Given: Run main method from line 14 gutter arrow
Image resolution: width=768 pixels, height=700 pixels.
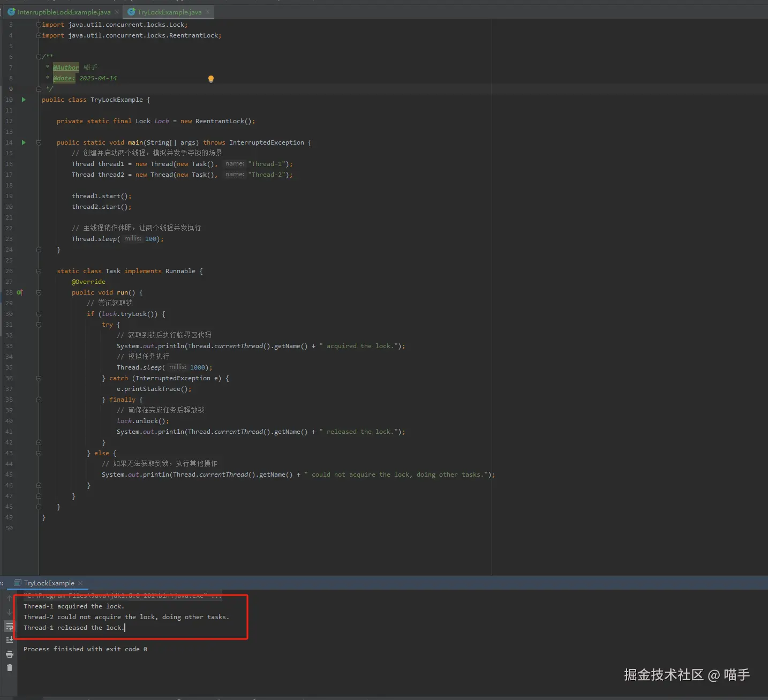Looking at the screenshot, I should click(24, 142).
